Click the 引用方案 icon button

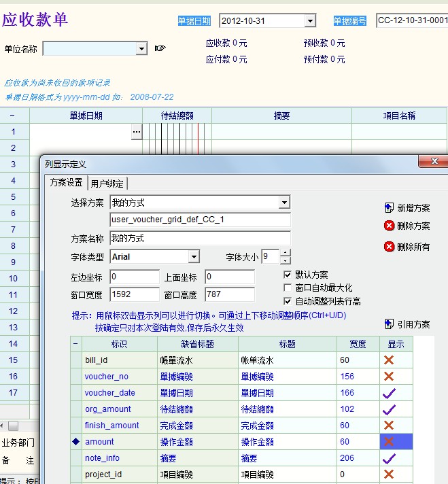(x=389, y=324)
